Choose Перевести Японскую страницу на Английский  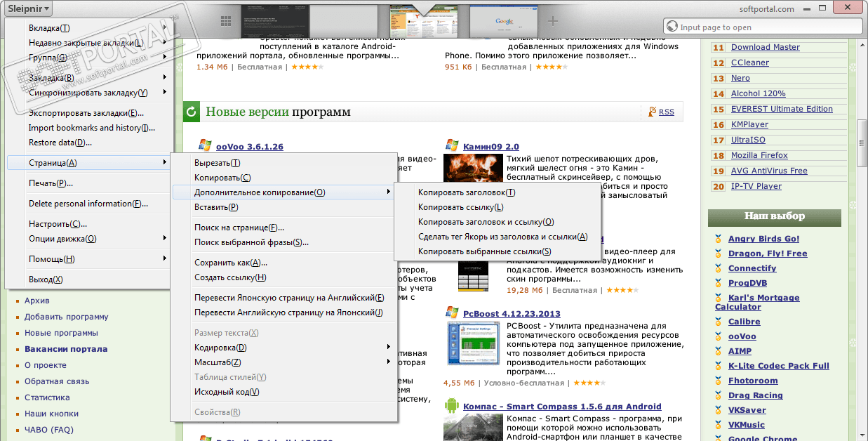tap(283, 298)
